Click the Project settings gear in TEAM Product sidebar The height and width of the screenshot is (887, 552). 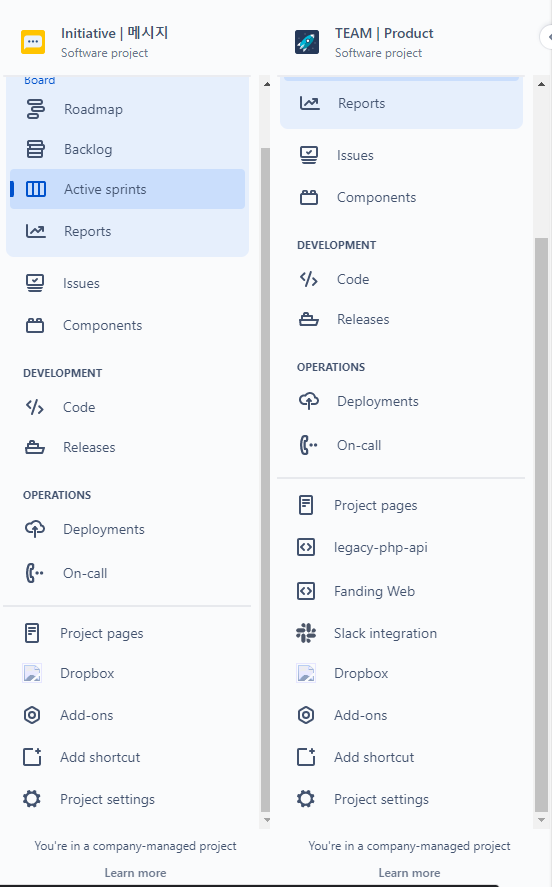point(306,799)
